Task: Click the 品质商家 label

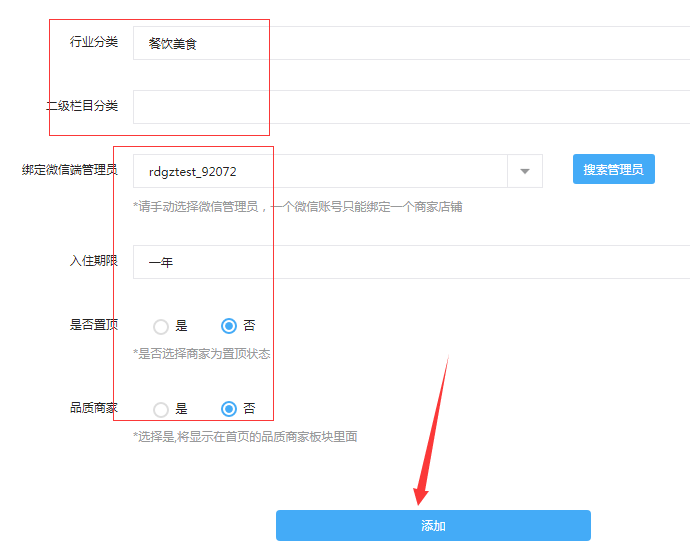Action: [x=94, y=408]
